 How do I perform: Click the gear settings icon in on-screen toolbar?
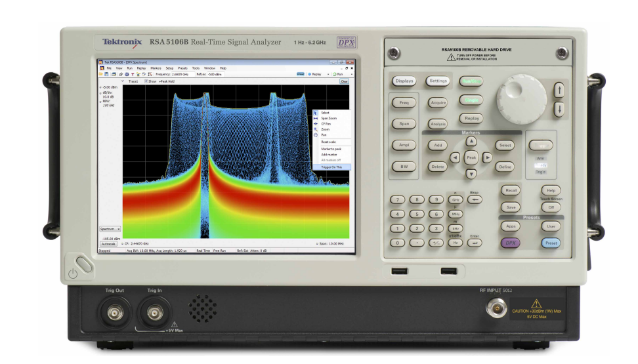coord(127,74)
